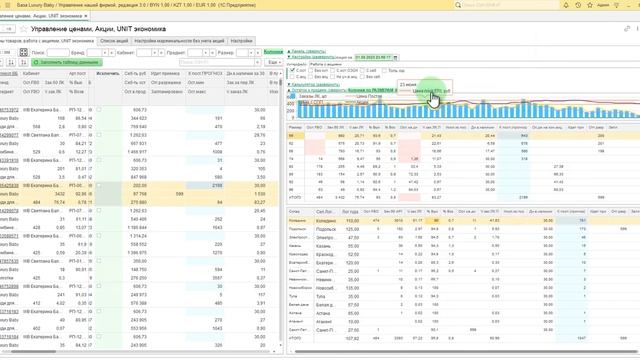
Task: Click the search magnifier icon in title bar
Action: pyautogui.click(x=458, y=5)
